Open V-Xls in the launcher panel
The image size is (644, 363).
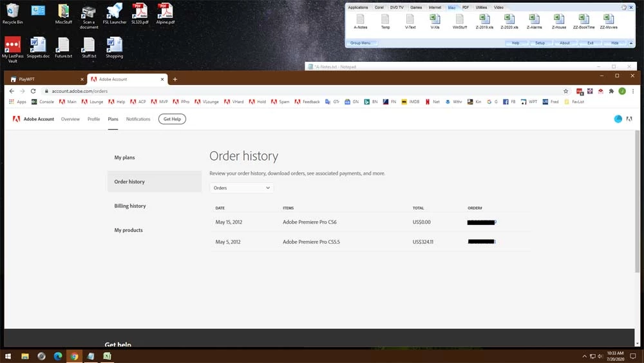click(435, 21)
